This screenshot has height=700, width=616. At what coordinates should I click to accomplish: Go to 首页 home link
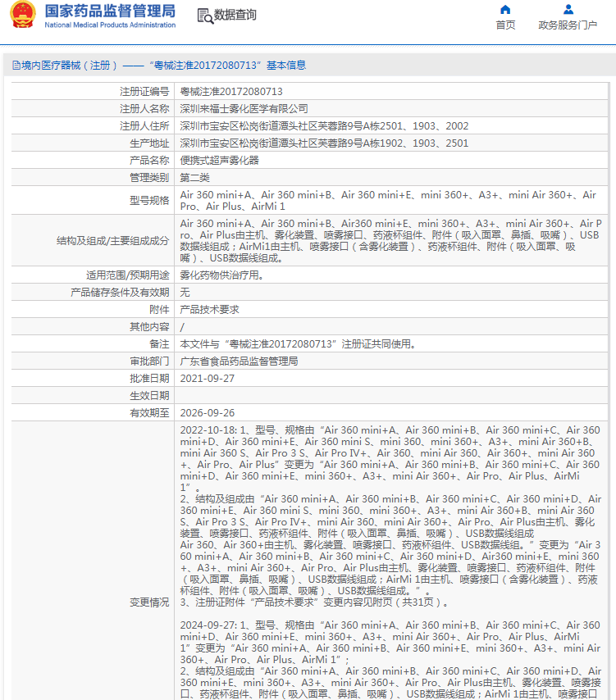point(505,25)
